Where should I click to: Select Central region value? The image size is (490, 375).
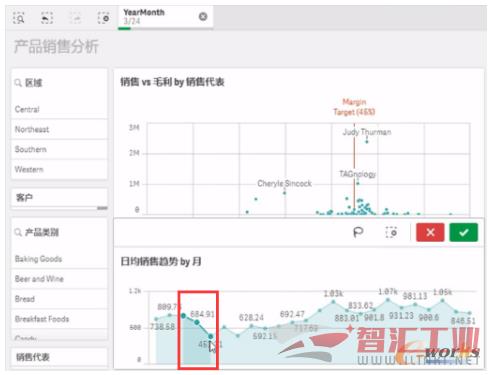[59, 109]
